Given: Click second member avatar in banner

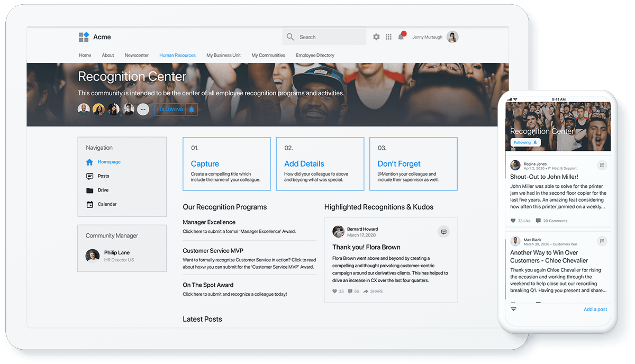Looking at the screenshot, I should coord(98,109).
